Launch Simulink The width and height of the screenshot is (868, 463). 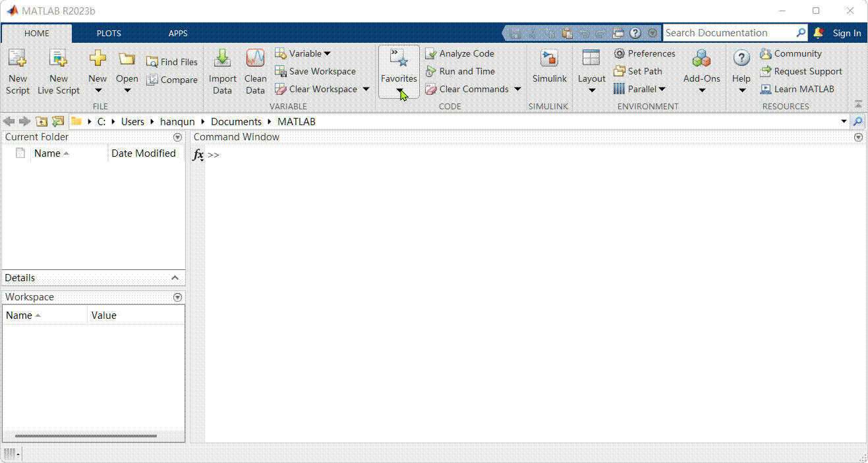[550, 67]
